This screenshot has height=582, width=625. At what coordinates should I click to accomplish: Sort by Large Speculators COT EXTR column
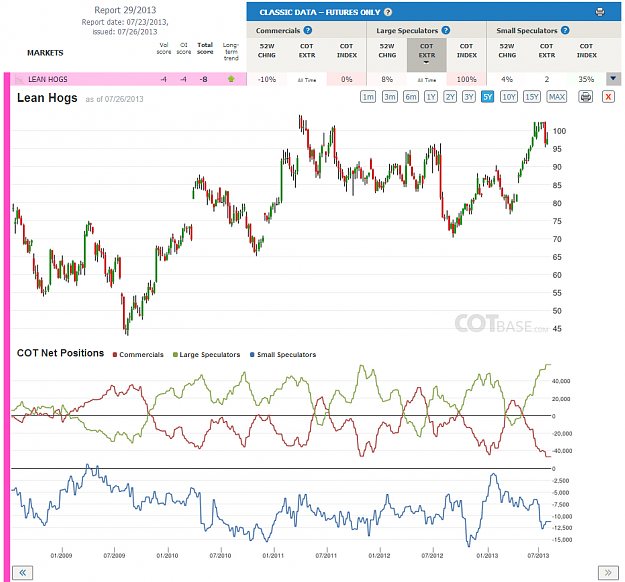coord(426,53)
